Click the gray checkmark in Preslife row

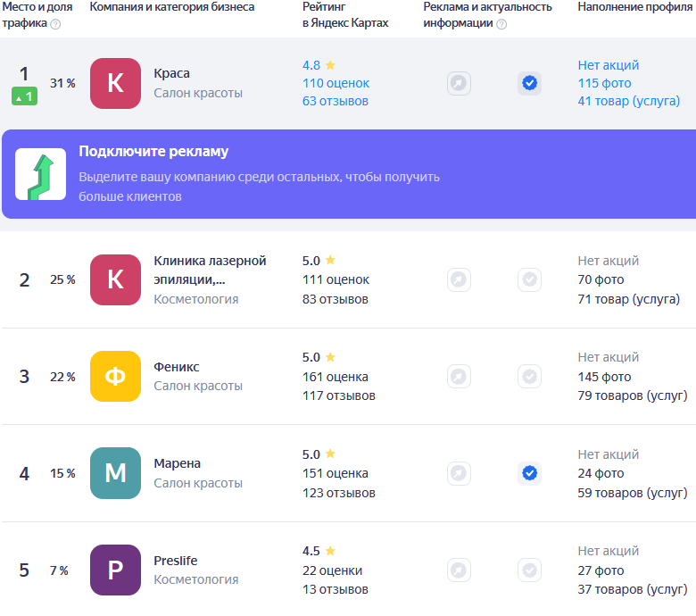tap(529, 570)
